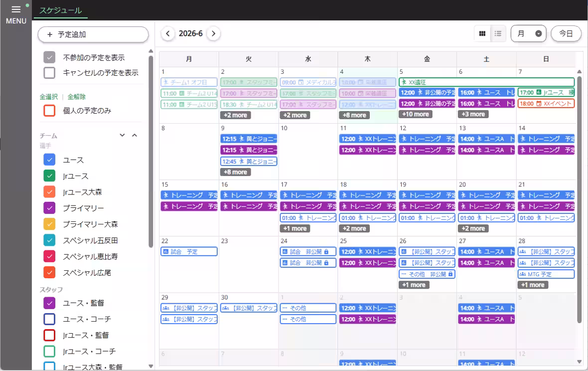Viewport: 588px width, 371px height.
Task: Uncheck プライマリー checkbox
Action: tap(49, 208)
